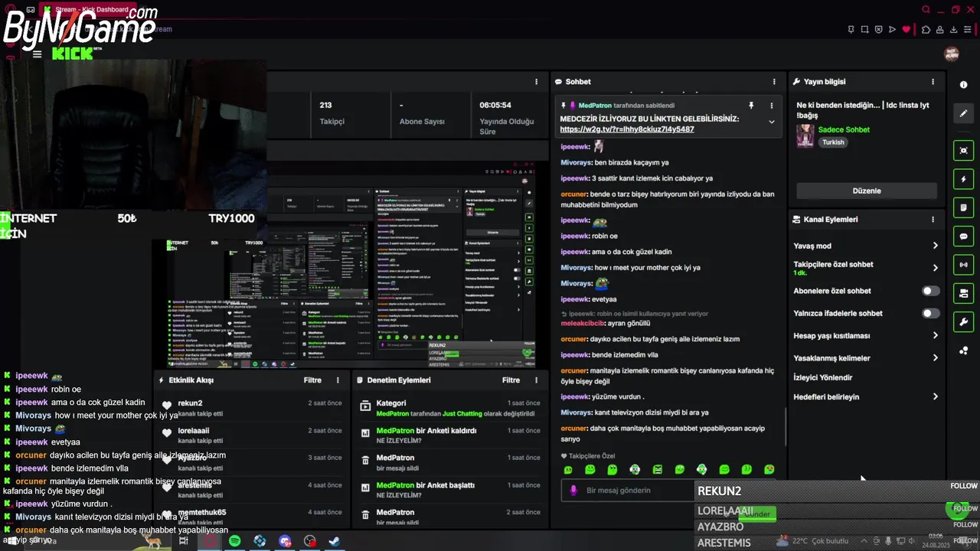This screenshot has height=551, width=980.
Task: Open Steam from the taskbar
Action: pos(335,541)
